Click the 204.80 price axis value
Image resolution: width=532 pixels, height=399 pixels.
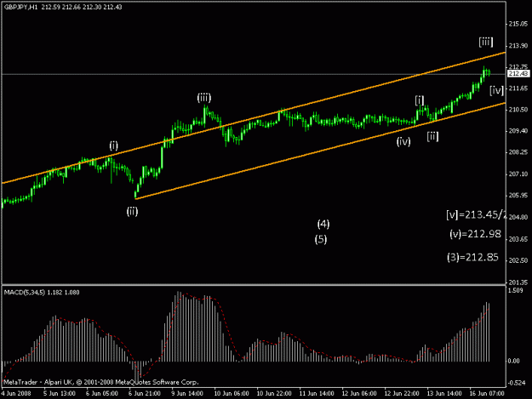[518, 217]
